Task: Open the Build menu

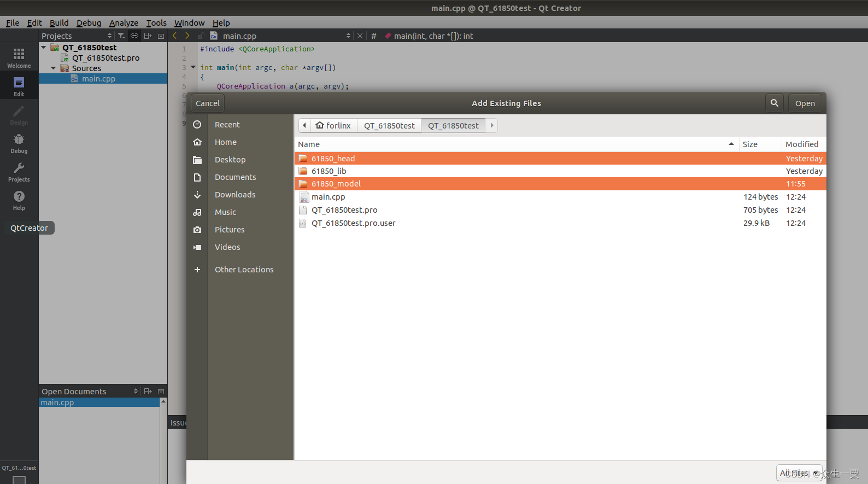Action: 59,22
